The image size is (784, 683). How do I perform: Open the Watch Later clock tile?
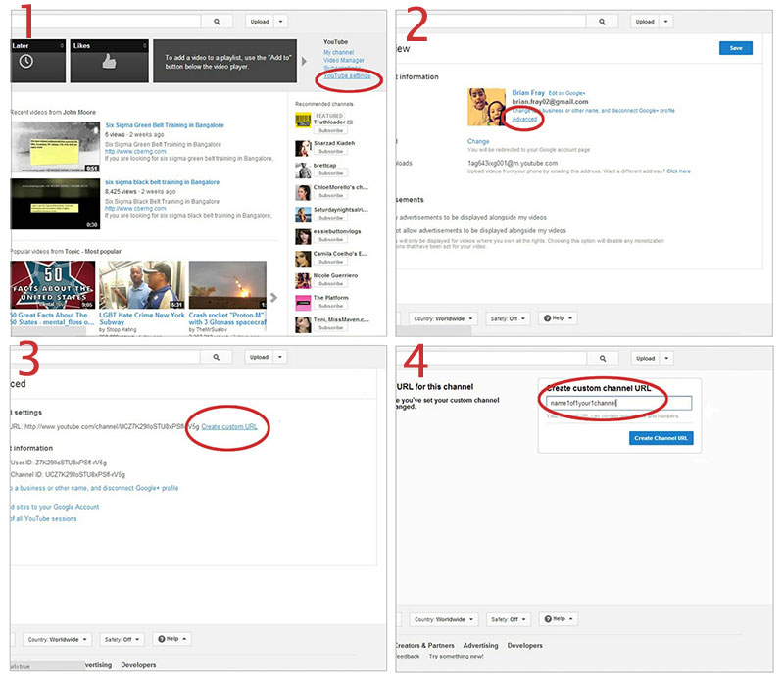pos(38,61)
